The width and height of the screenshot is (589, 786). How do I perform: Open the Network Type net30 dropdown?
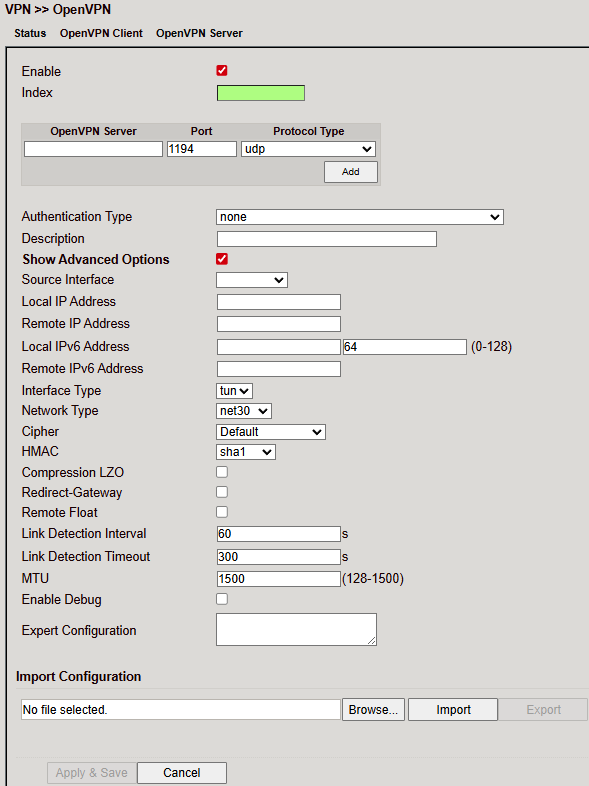pos(244,411)
